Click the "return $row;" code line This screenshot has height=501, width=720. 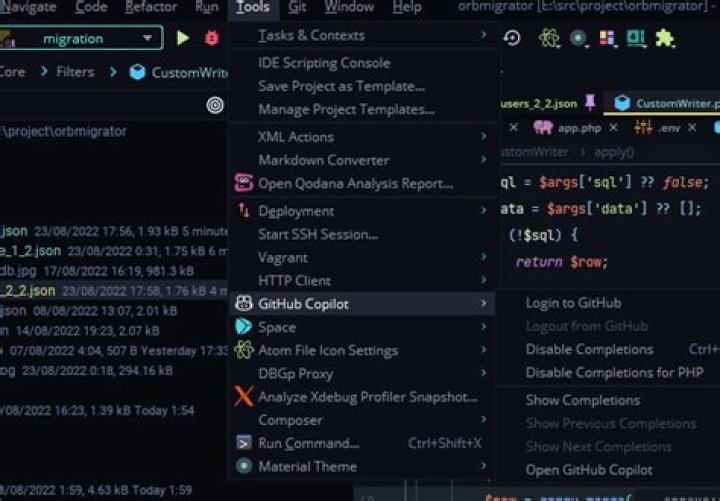(561, 262)
